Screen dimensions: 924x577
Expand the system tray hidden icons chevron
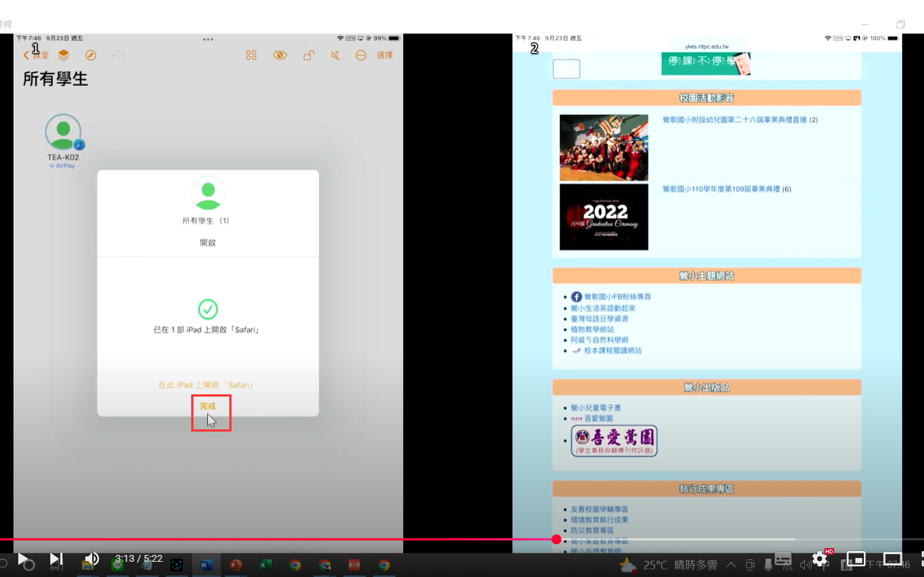coord(731,565)
